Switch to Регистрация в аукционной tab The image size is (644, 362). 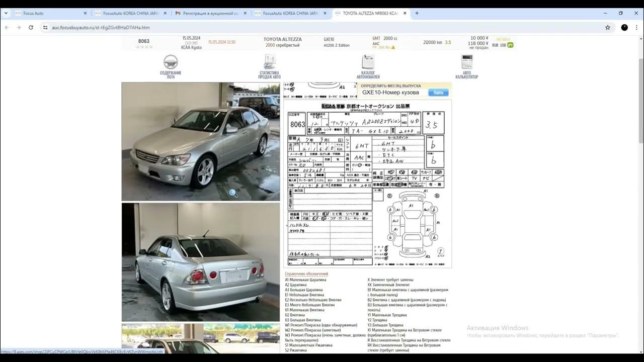[211, 13]
